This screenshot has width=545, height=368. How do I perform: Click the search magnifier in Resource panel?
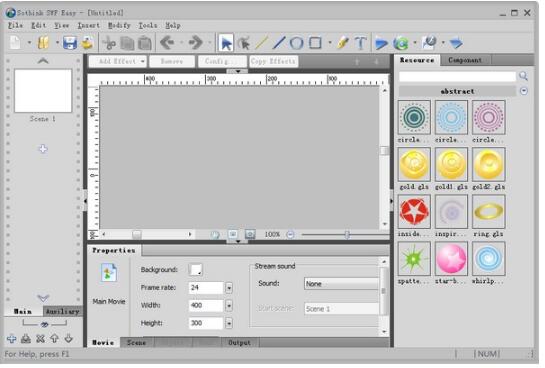(523, 76)
